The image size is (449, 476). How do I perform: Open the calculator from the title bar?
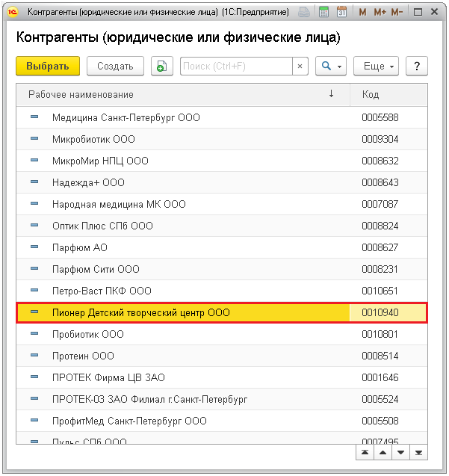coord(323,13)
